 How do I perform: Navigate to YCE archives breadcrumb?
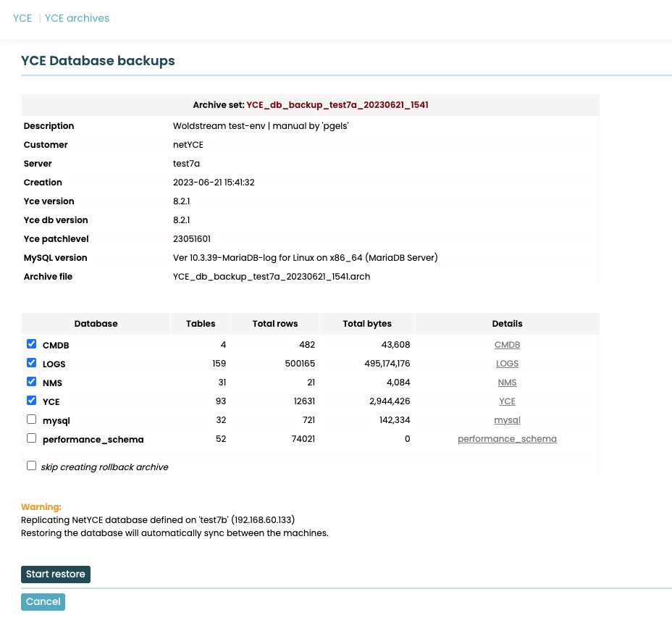(x=77, y=18)
